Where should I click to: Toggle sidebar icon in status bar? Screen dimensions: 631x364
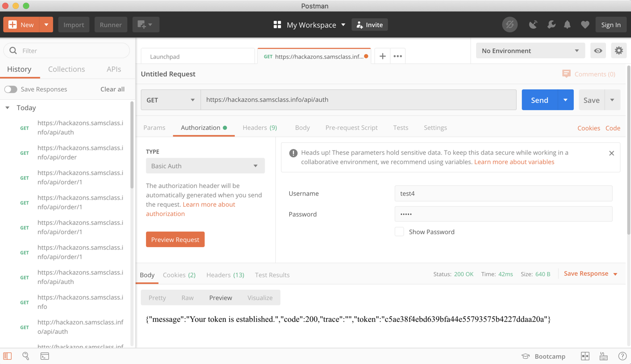[7, 356]
